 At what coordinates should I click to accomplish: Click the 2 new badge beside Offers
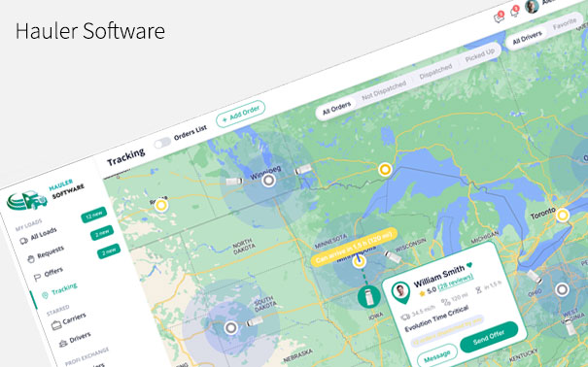coord(109,251)
